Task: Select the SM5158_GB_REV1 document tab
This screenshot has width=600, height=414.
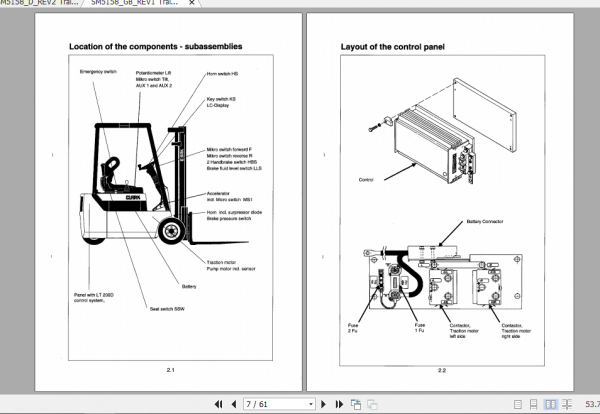Action: click(x=135, y=3)
